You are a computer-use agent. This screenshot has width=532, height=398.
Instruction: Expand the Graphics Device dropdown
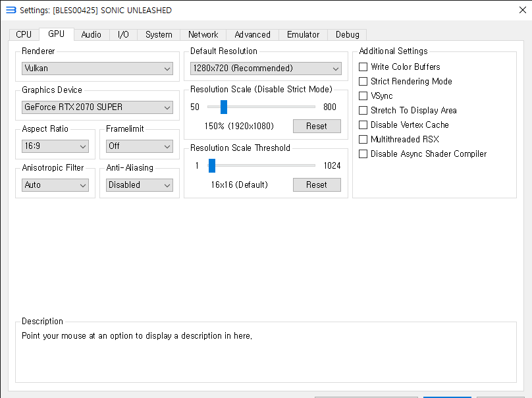pos(97,107)
